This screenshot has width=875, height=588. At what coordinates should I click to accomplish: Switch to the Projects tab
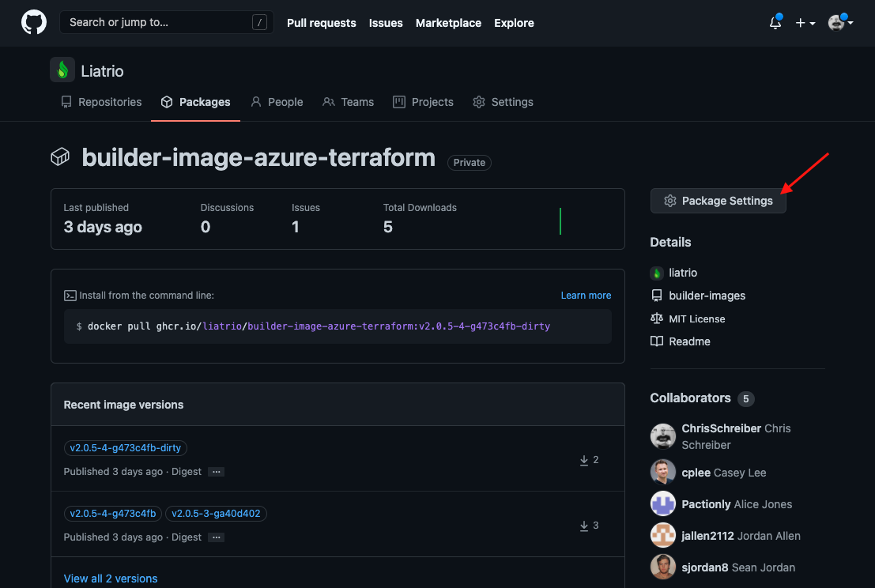pyautogui.click(x=423, y=102)
